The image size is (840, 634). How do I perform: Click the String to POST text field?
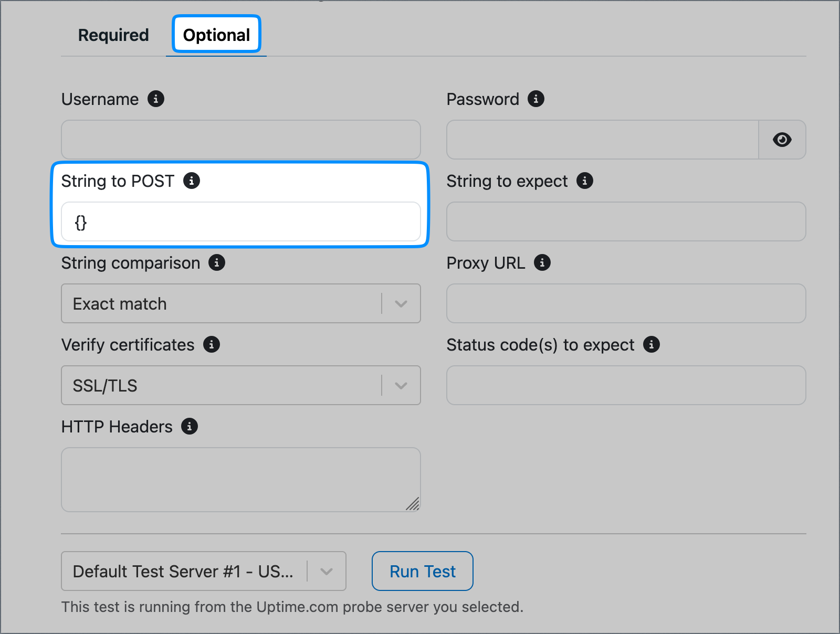[241, 221]
